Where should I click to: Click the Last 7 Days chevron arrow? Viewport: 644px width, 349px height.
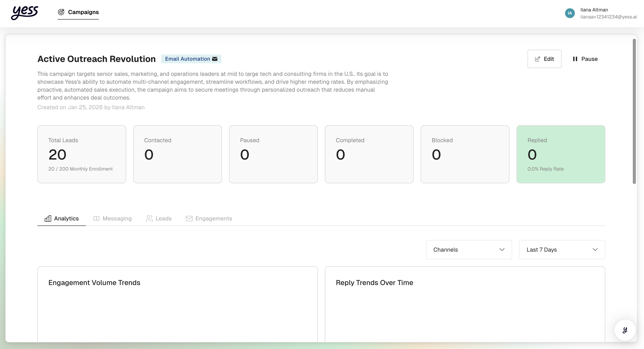(595, 250)
